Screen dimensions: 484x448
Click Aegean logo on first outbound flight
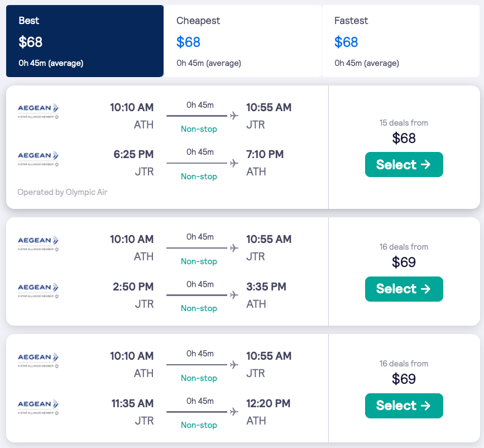click(x=39, y=111)
